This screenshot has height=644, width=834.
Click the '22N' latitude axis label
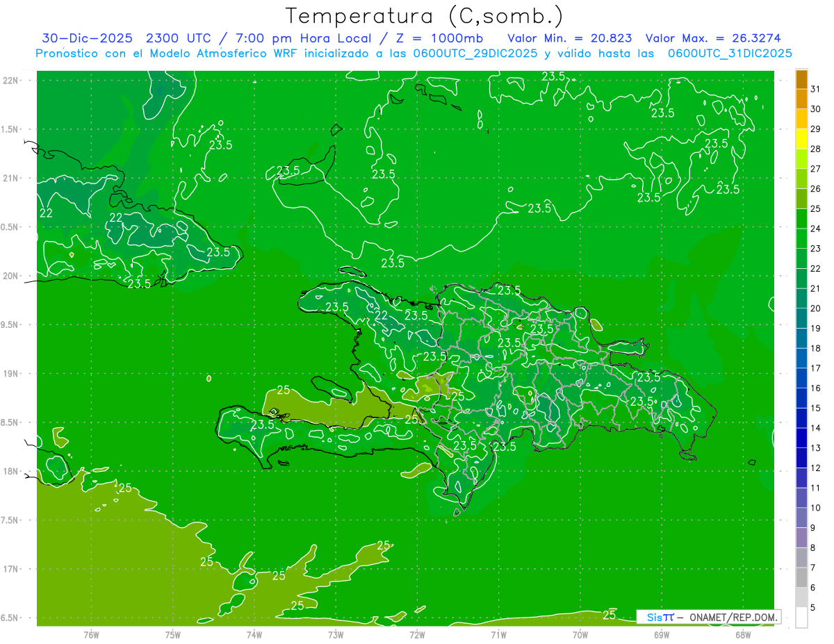pyautogui.click(x=10, y=81)
